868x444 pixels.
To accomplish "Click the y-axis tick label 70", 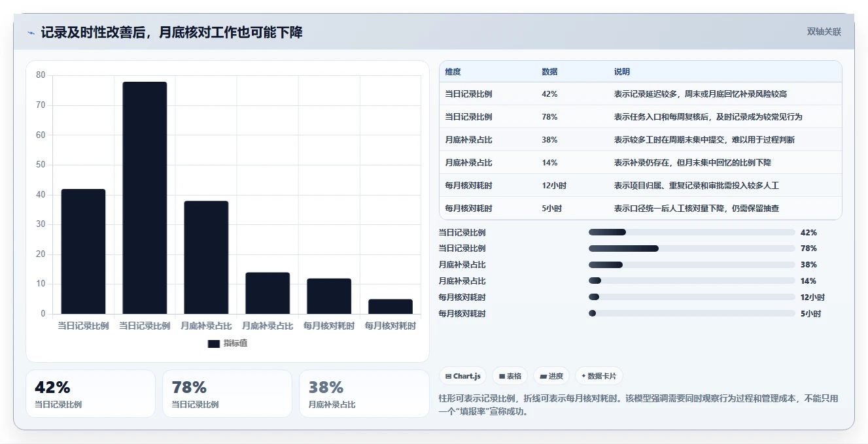I will (41, 105).
